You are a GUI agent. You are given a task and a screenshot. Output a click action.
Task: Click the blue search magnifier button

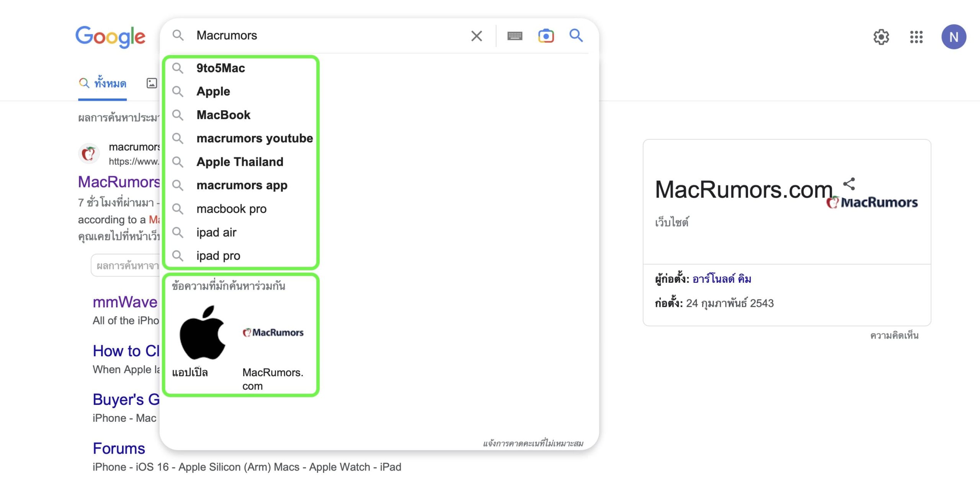pos(576,36)
